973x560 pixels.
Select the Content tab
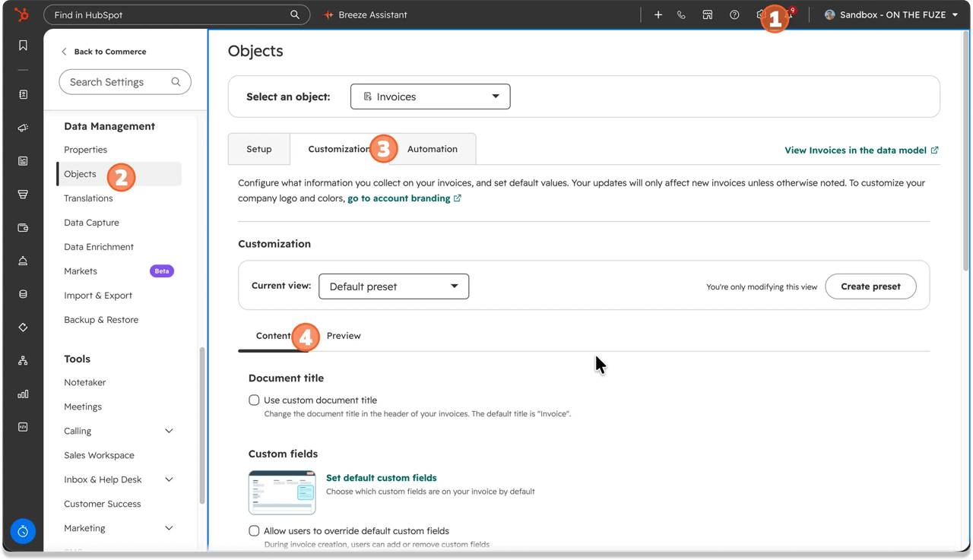pyautogui.click(x=274, y=336)
